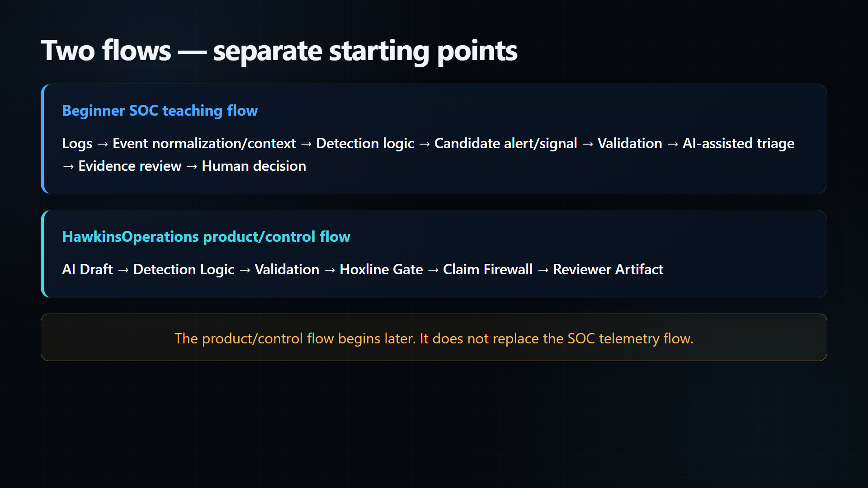This screenshot has width=868, height=488.
Task: Click the 'Candidate alert/signal' step
Action: point(506,144)
